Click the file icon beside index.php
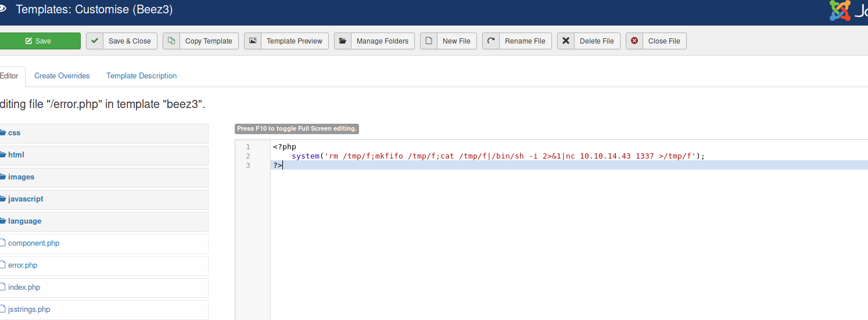 pyautogui.click(x=2, y=287)
